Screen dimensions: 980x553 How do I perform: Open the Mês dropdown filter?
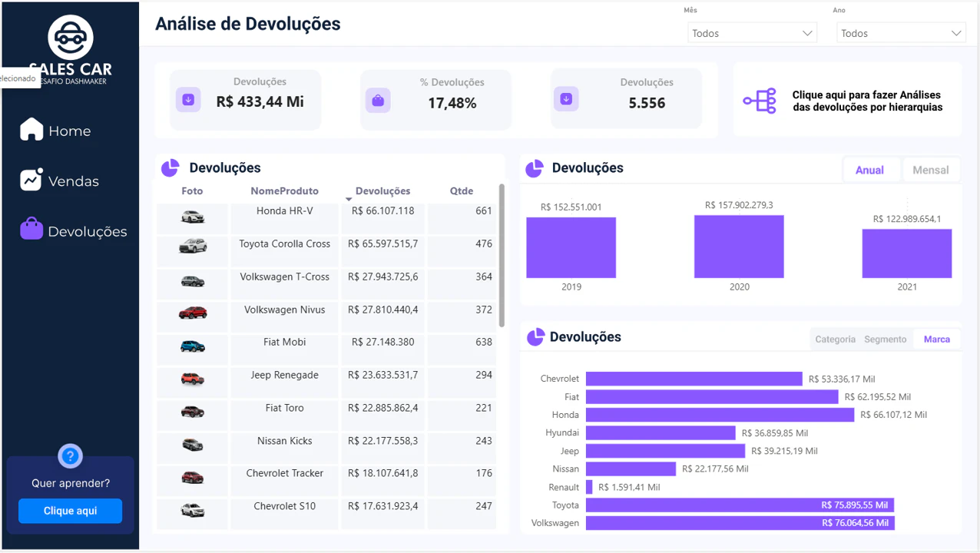tap(752, 33)
